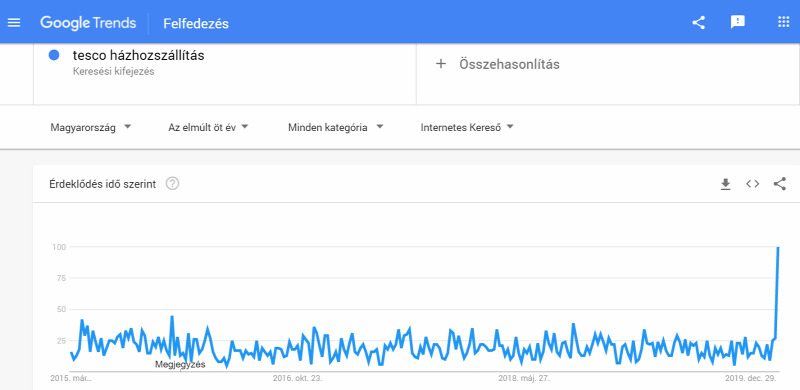Image resolution: width=800 pixels, height=390 pixels.
Task: Click the share icon in header
Action: pos(698,23)
